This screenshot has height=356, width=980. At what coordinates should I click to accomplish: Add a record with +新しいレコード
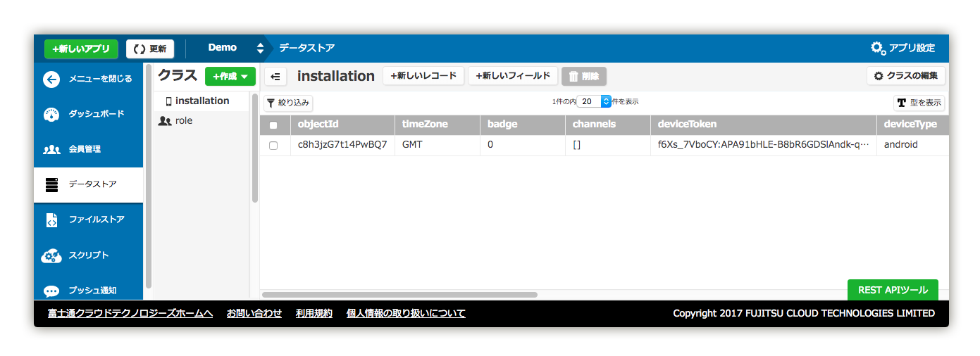[x=423, y=76]
